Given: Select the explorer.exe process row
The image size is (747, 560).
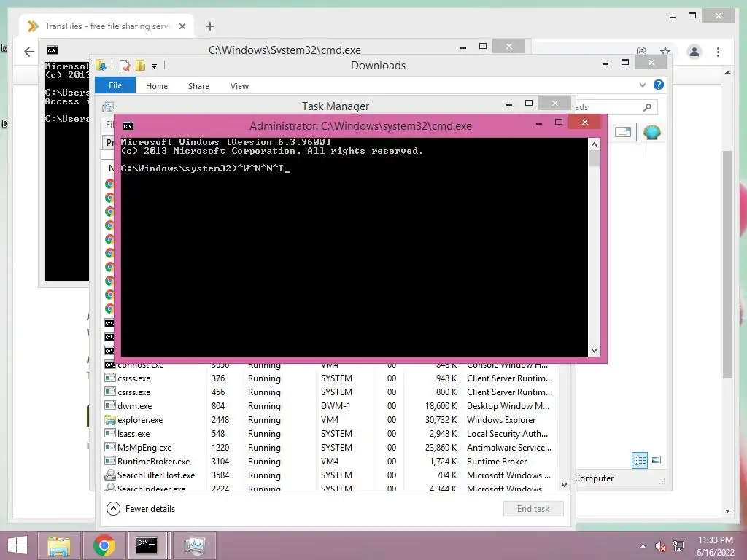Looking at the screenshot, I should coord(330,420).
